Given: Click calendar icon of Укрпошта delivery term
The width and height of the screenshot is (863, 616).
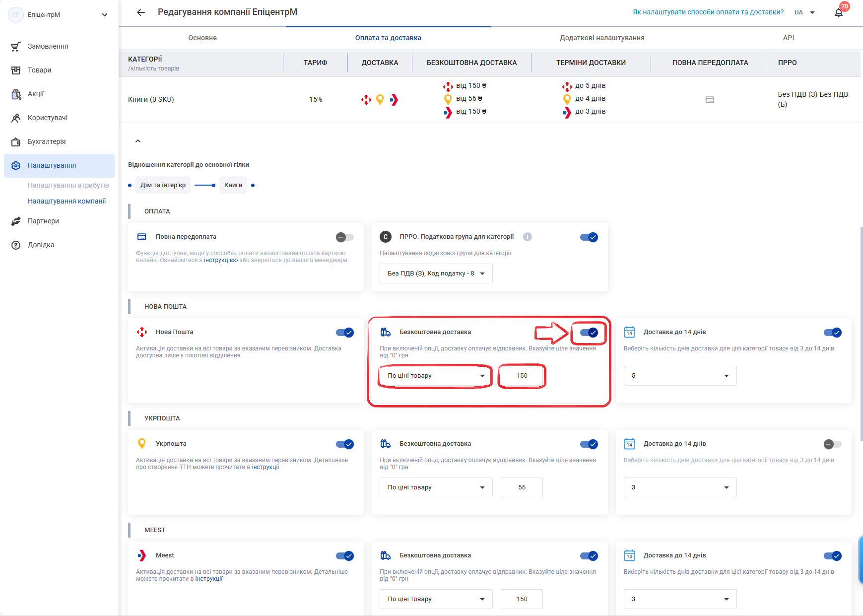Looking at the screenshot, I should point(630,444).
